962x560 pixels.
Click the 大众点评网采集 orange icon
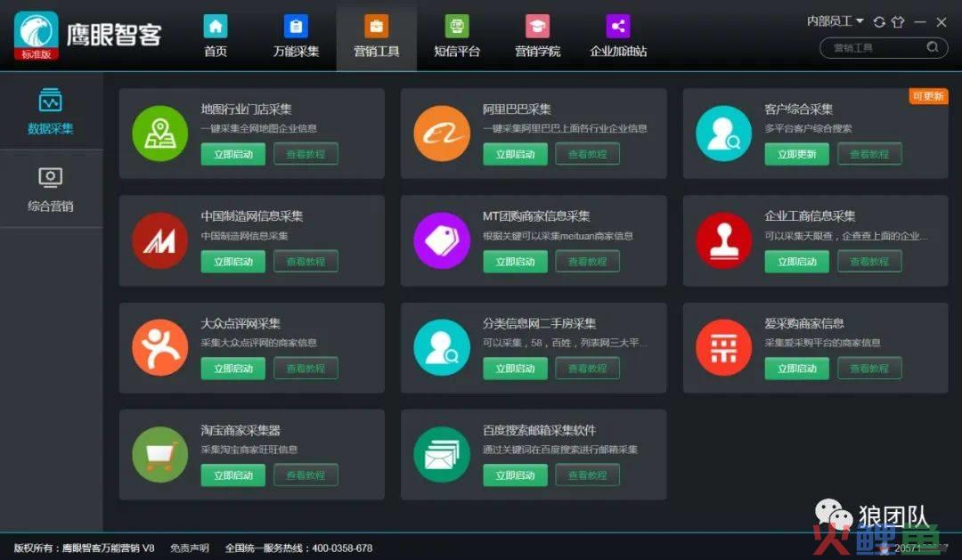[x=160, y=347]
